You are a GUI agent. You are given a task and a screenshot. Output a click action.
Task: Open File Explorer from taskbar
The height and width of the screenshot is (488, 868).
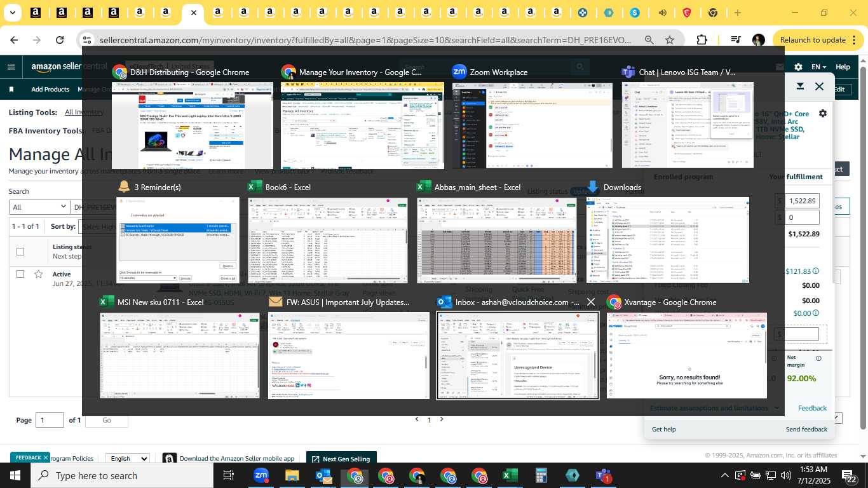(x=292, y=475)
